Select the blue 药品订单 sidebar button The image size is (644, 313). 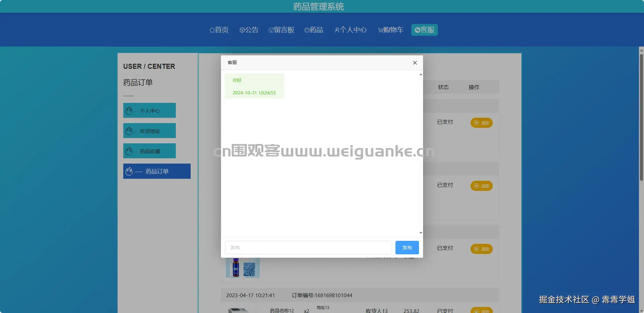click(x=157, y=171)
